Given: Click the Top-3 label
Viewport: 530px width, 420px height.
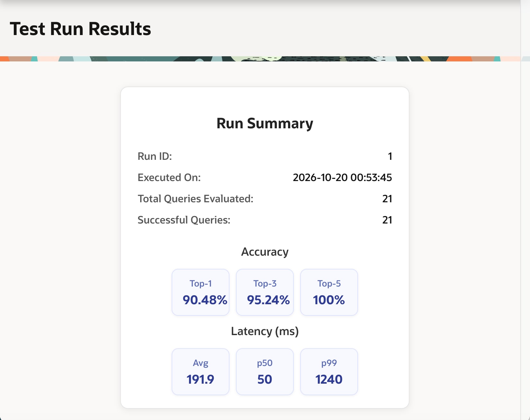Looking at the screenshot, I should click(265, 283).
